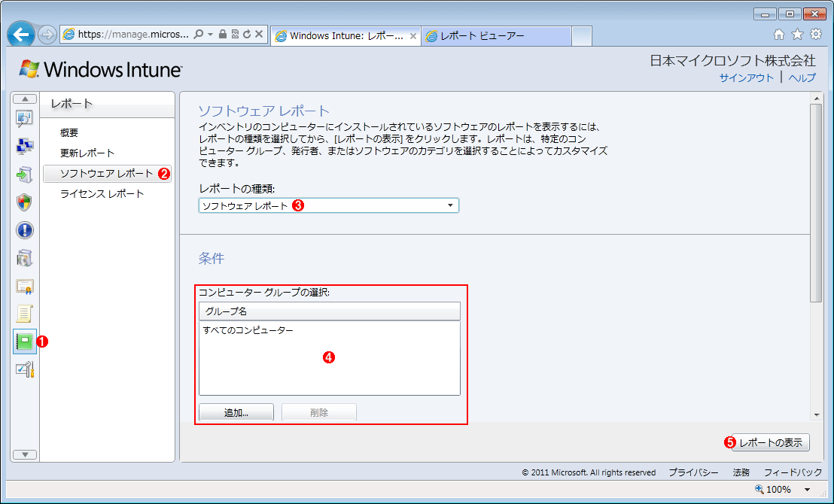Open Administration tools icon in sidebar
The height and width of the screenshot is (504, 834).
click(x=25, y=369)
